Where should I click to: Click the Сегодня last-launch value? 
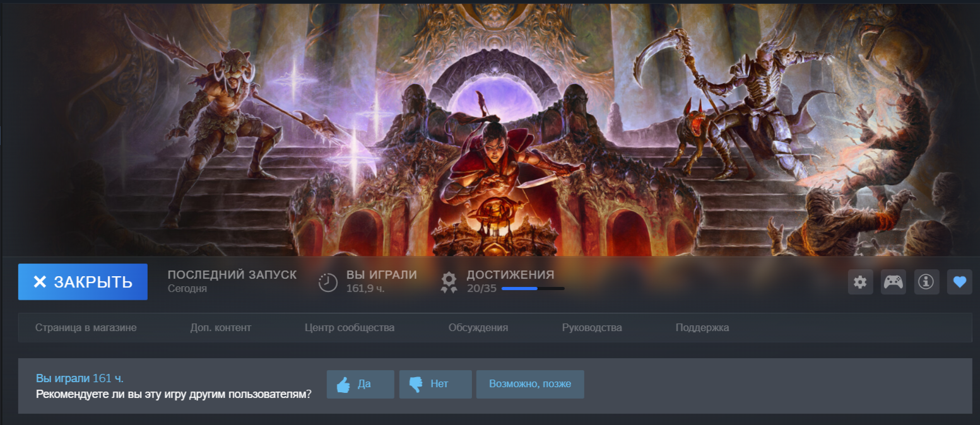coord(187,289)
